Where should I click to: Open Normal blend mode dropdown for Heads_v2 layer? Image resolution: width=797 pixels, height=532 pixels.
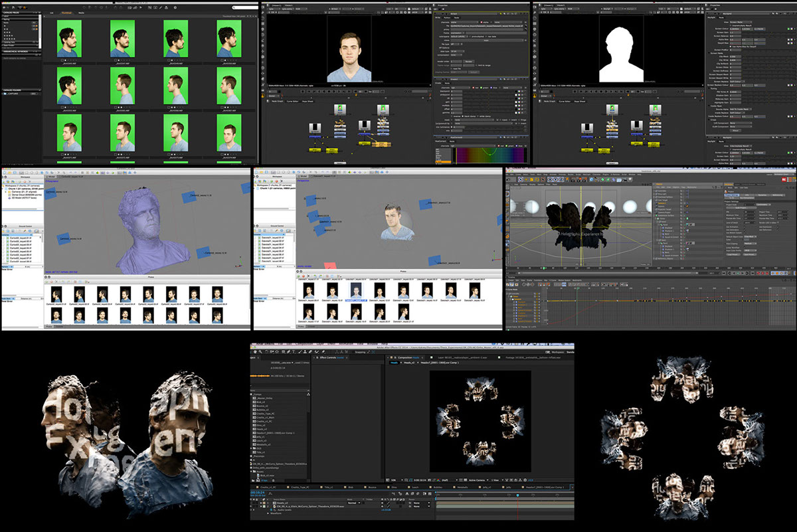pos(354,503)
